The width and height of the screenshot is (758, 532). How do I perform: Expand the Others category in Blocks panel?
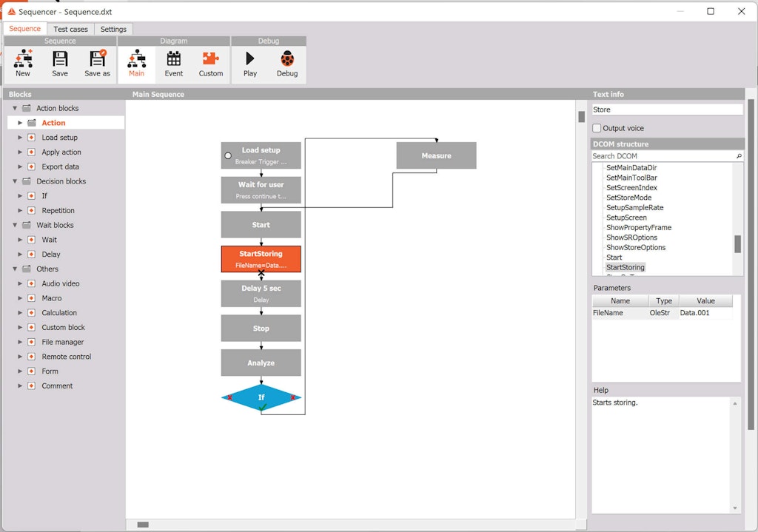(x=14, y=269)
